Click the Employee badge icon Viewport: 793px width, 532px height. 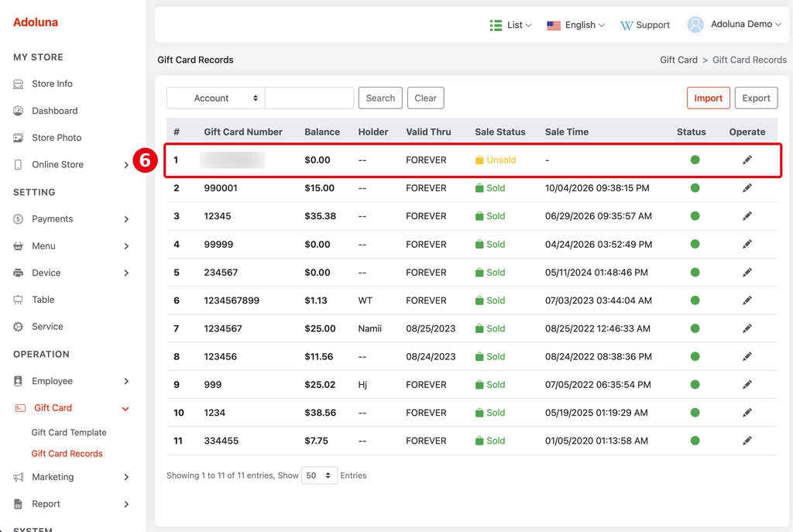point(19,381)
